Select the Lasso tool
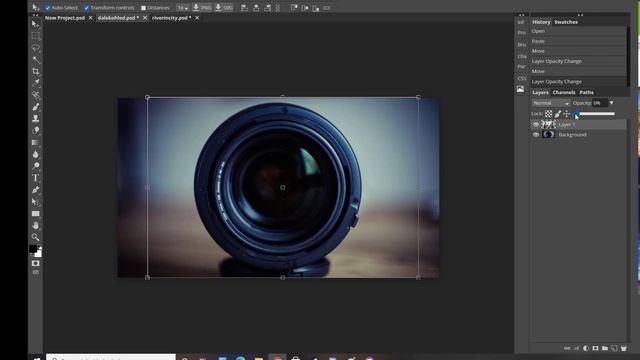 (x=36, y=48)
